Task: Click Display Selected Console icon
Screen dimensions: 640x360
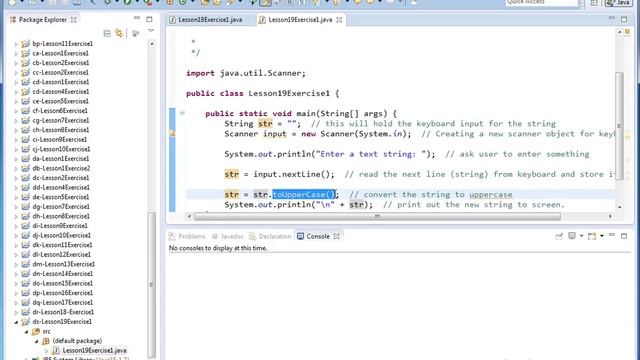Action: point(572,236)
